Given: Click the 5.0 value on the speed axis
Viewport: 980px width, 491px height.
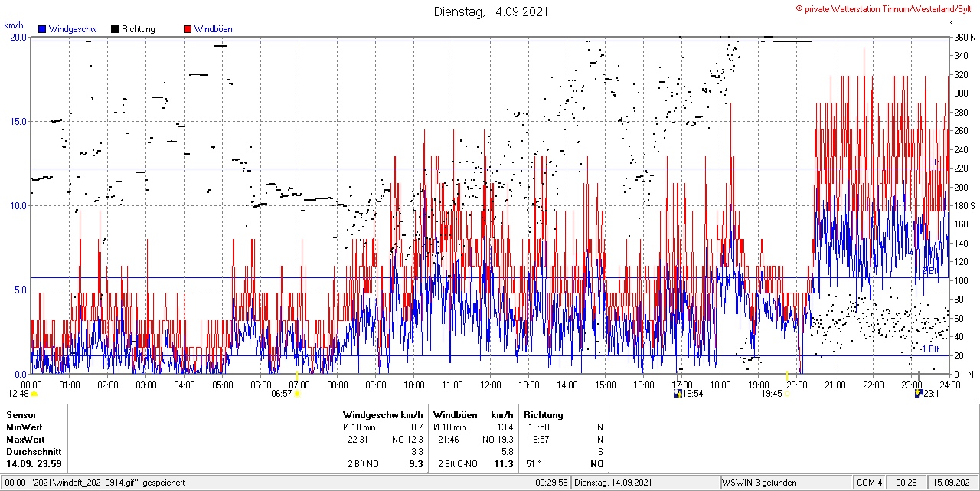Looking at the screenshot, I should pyautogui.click(x=21, y=290).
